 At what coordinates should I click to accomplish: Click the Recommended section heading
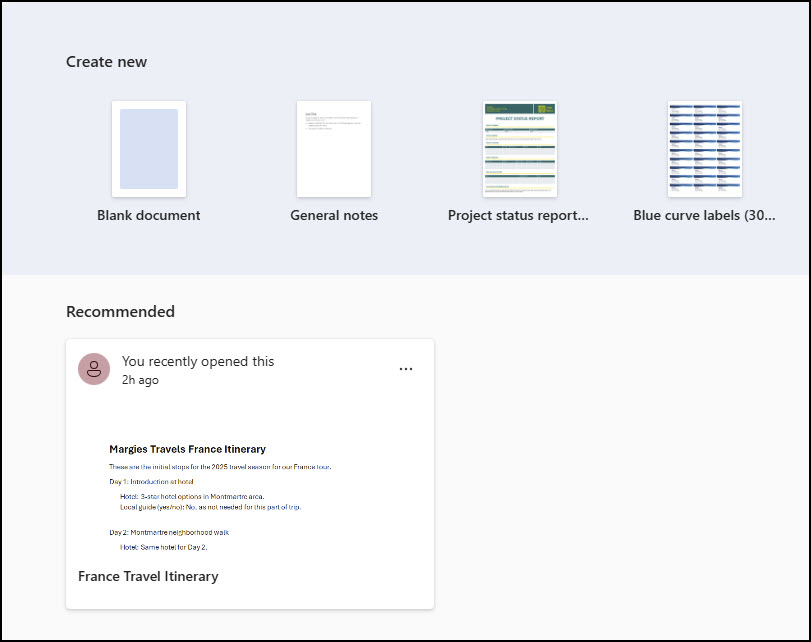[120, 311]
